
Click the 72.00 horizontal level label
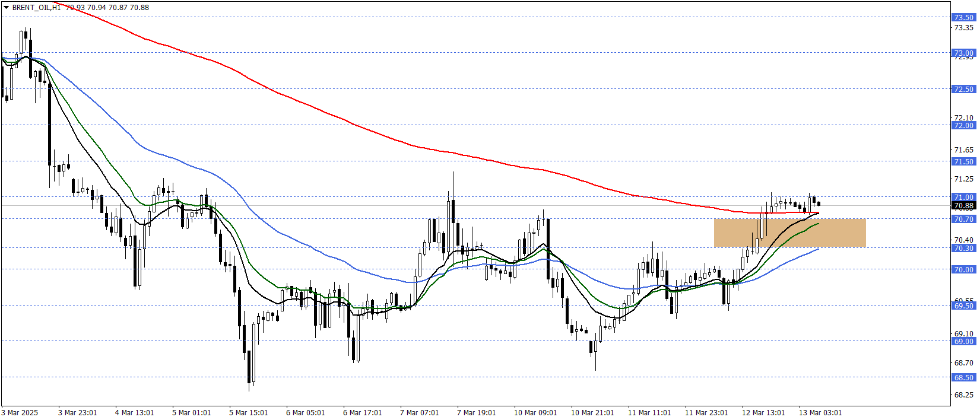[x=963, y=125]
